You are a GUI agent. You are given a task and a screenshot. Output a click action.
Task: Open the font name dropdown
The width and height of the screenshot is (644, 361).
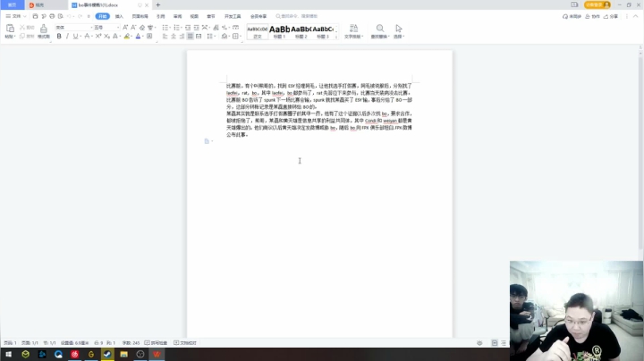[x=90, y=28]
